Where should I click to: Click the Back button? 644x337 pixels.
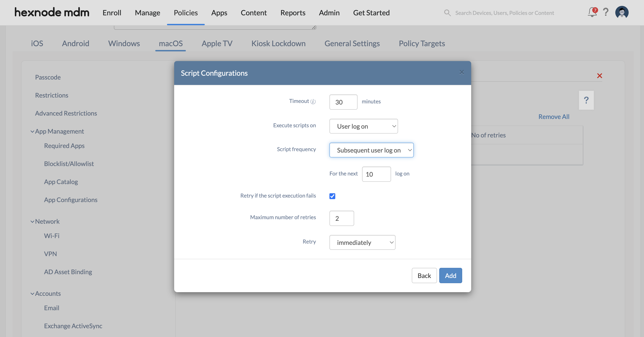(x=424, y=276)
